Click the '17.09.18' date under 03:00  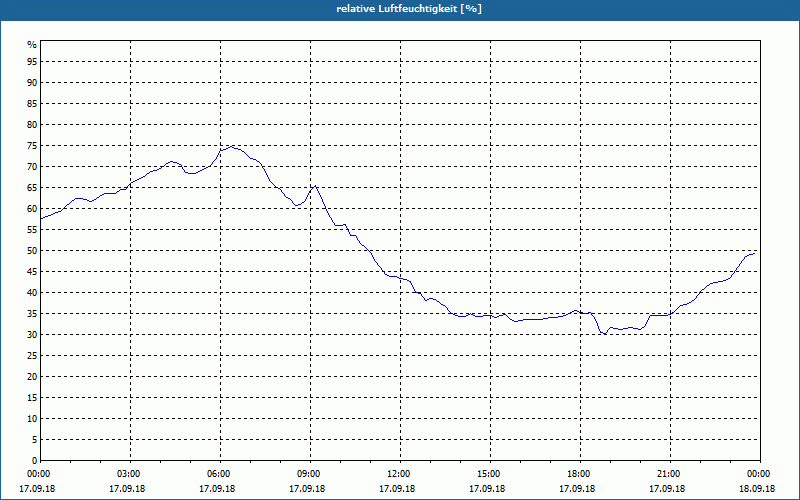click(x=127, y=489)
